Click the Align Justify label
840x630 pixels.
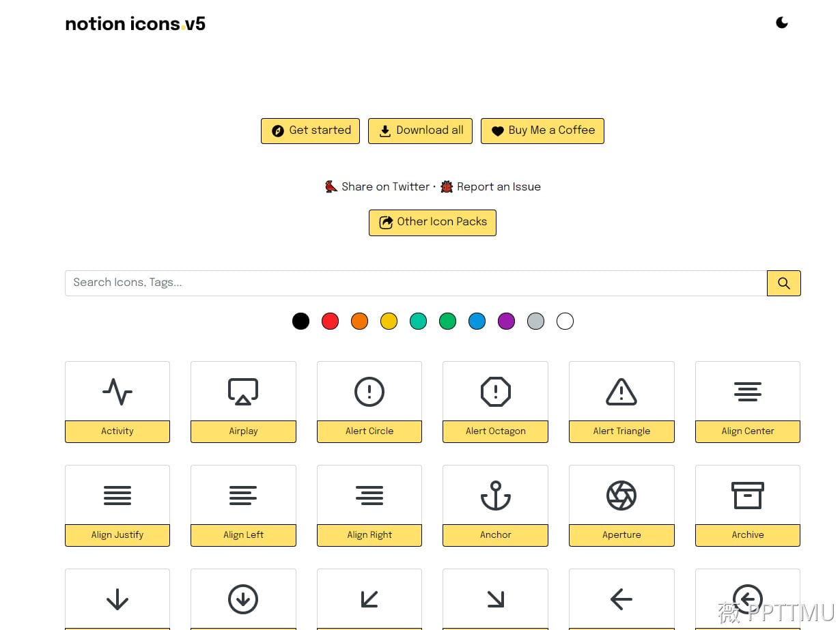point(117,535)
